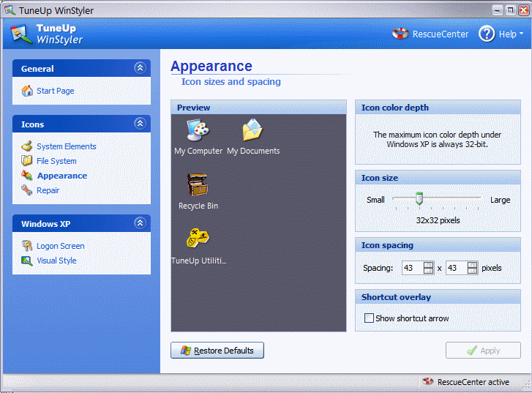Image resolution: width=532 pixels, height=393 pixels.
Task: Adjust the horizontal spacing stepper arrows
Action: coord(429,268)
